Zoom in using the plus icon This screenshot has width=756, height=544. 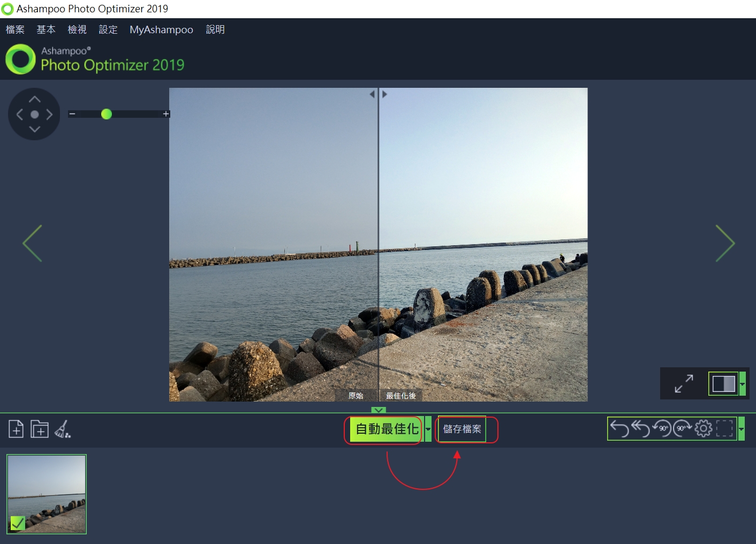166,114
